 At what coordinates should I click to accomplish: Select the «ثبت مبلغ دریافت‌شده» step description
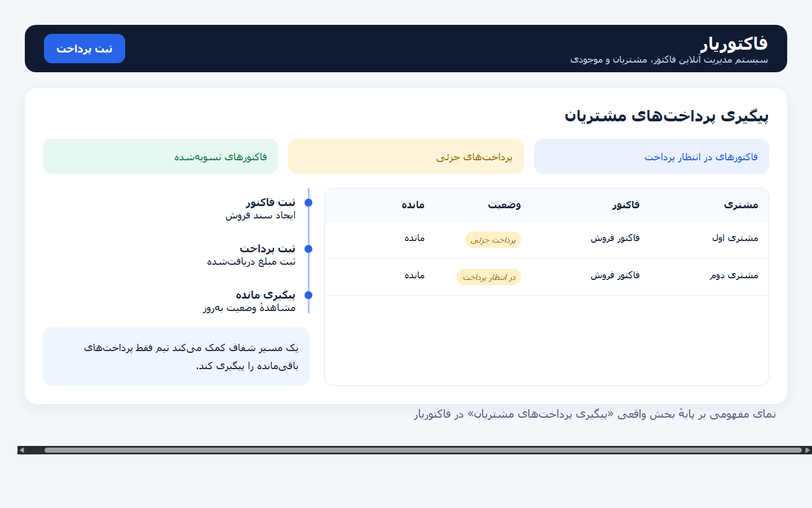[251, 262]
